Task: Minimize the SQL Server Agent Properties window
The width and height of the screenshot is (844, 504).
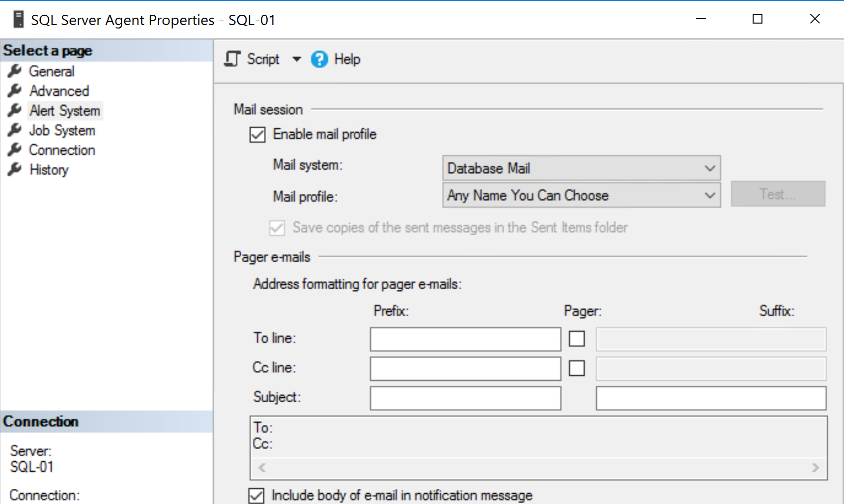Action: [x=701, y=19]
